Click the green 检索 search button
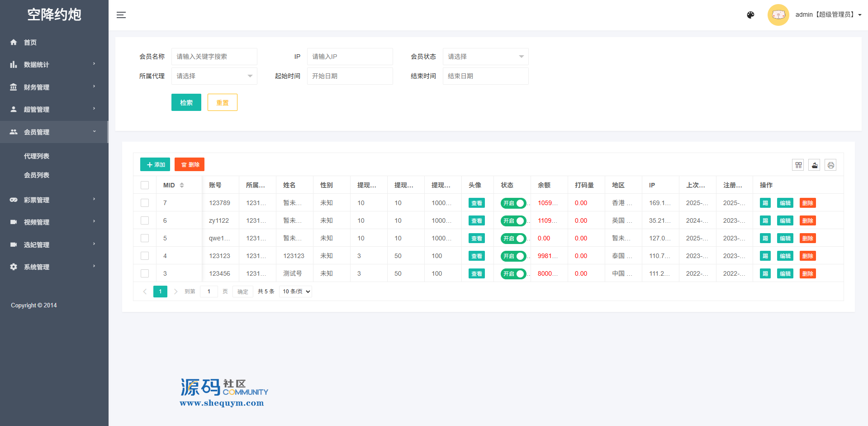Viewport: 868px width, 426px height. pos(186,102)
